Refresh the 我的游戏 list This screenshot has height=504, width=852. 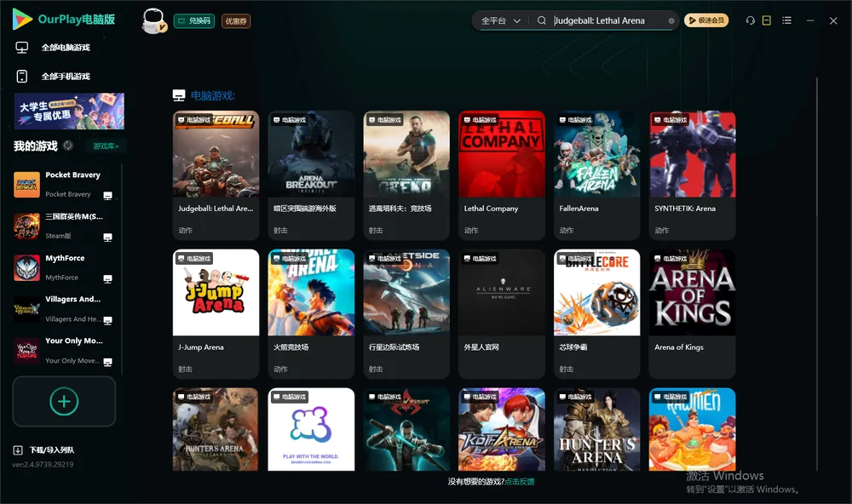[68, 146]
